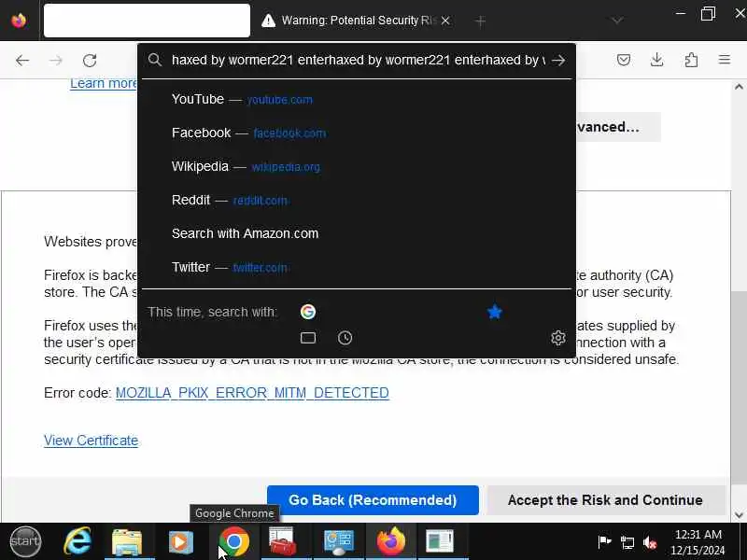Minimize the Firefox window

(x=681, y=13)
